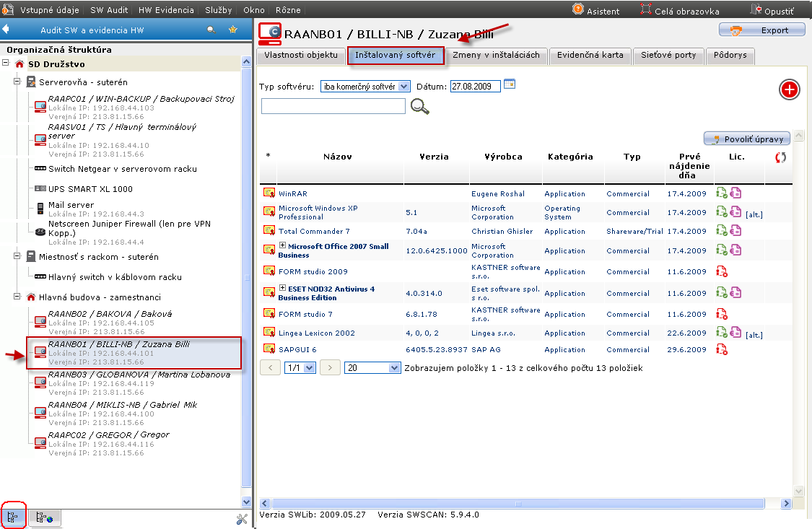Click the computer icon next to RAANB02 / BAKOVA

click(x=40, y=321)
